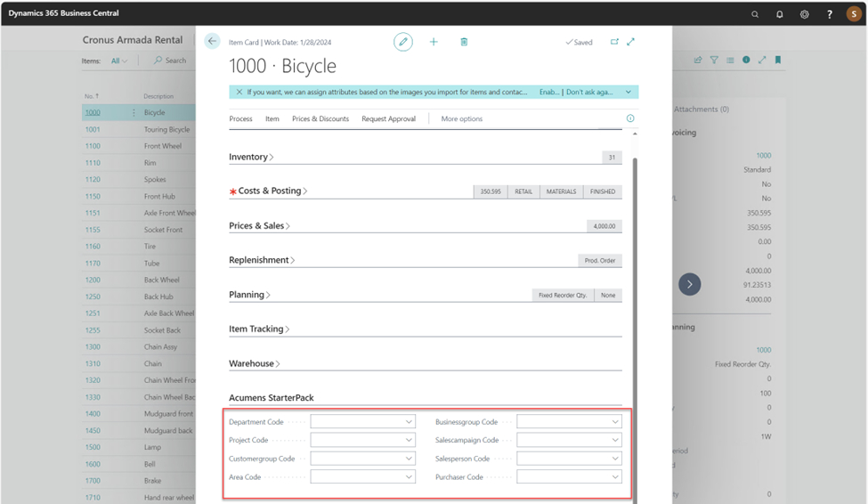
Task: Click the Prod. Order replenishment value
Action: point(600,260)
